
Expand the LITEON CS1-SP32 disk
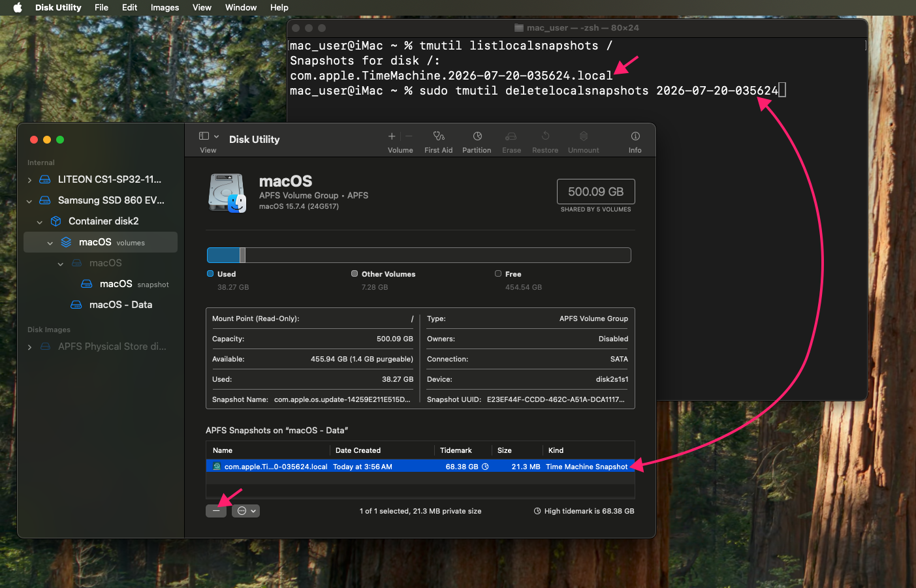(29, 179)
